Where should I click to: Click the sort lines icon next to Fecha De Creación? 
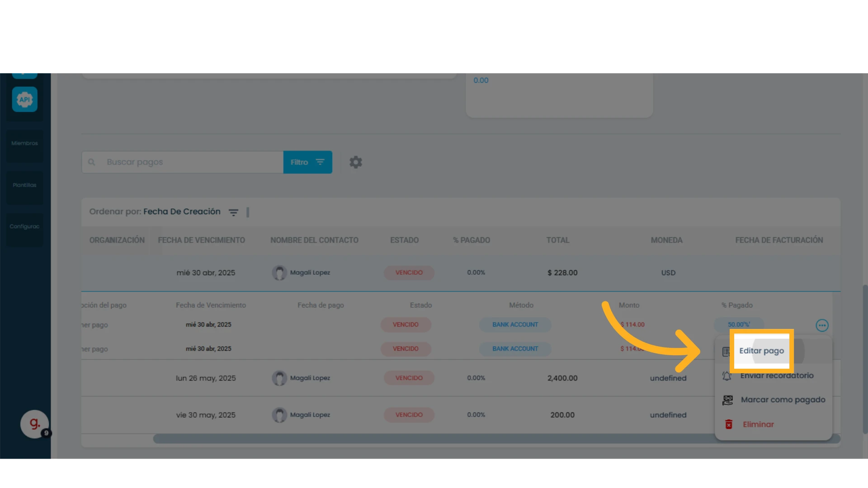click(233, 212)
